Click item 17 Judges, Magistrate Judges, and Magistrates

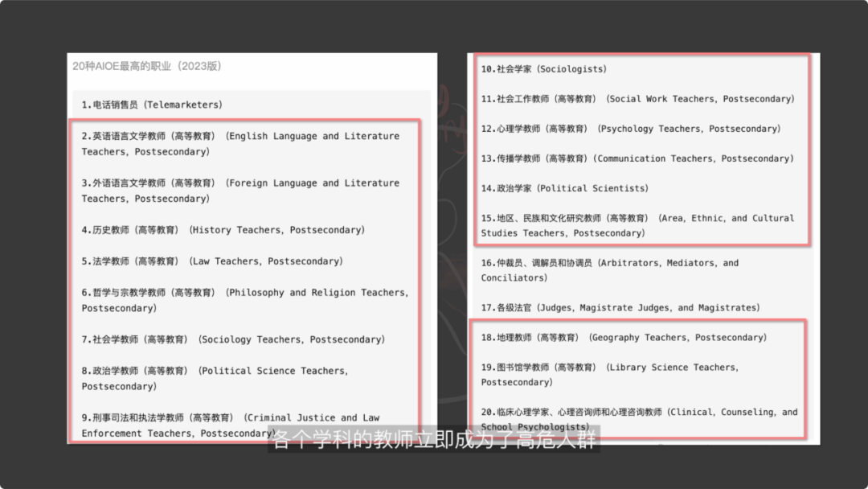click(620, 307)
